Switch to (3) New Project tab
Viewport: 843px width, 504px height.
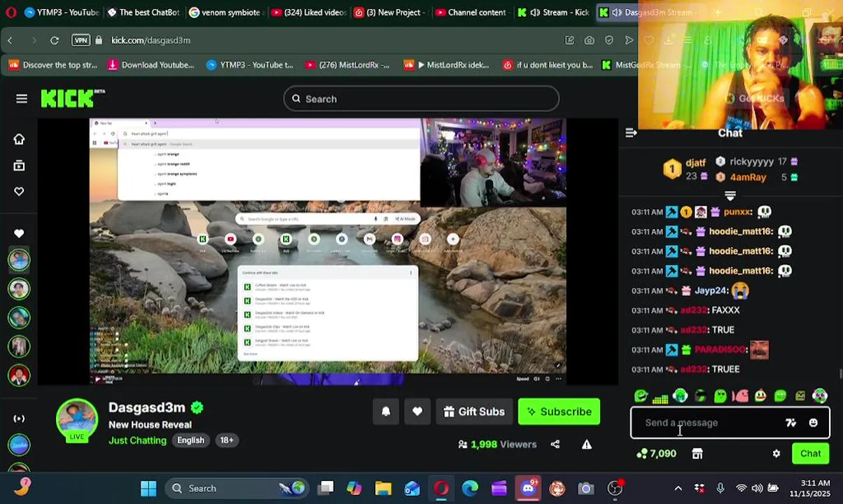click(x=389, y=13)
